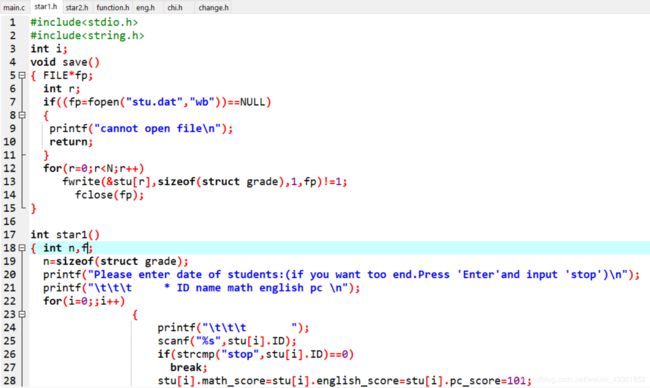This screenshot has height=388, width=650.
Task: Click line number 1 in the gutter
Action: 12,22
